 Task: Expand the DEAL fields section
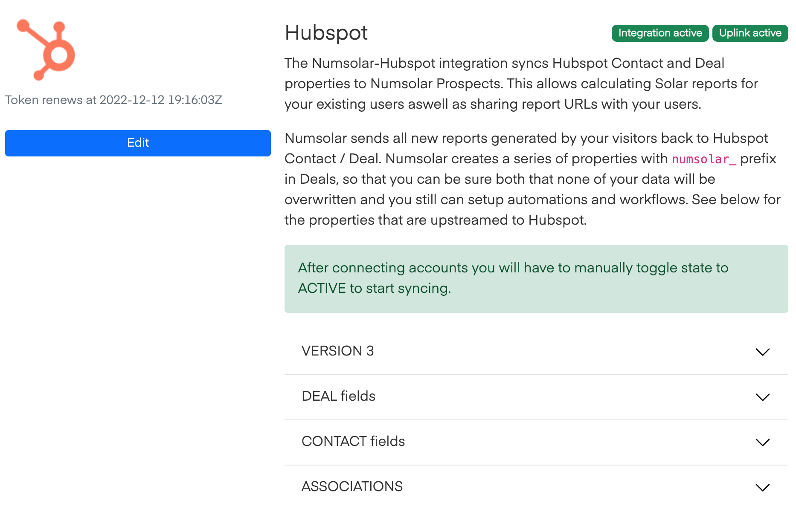click(536, 396)
